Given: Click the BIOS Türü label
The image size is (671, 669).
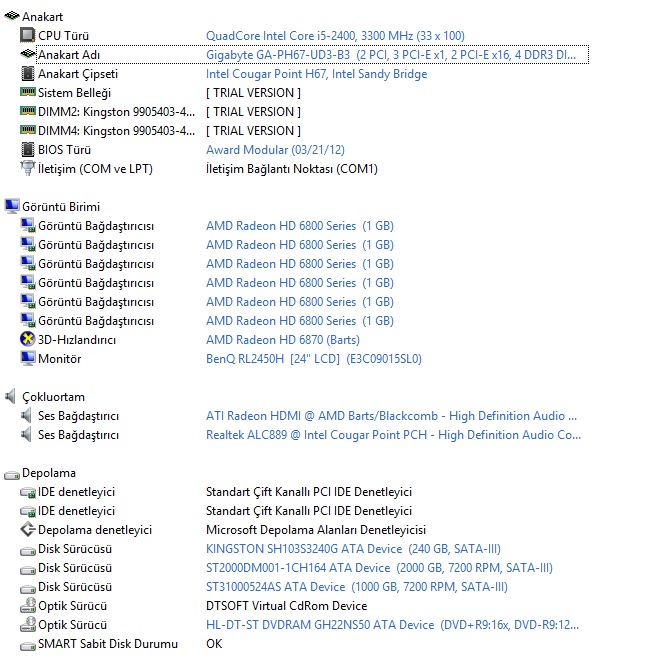Looking at the screenshot, I should pos(64,150).
